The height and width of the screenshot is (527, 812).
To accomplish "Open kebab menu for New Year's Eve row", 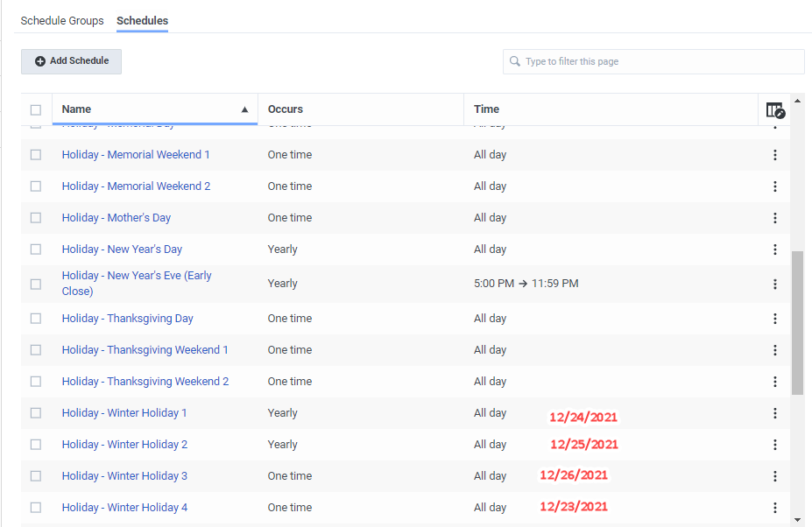I will (x=774, y=284).
